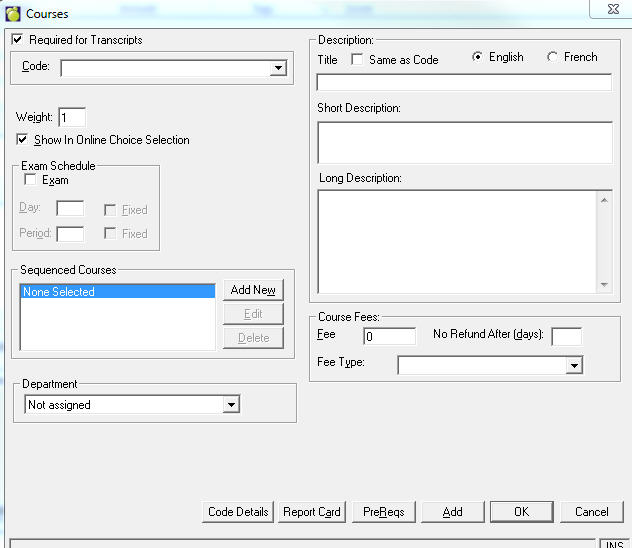Open the Fee Type dropdown
Viewport: 632px width, 548px height.
[573, 366]
